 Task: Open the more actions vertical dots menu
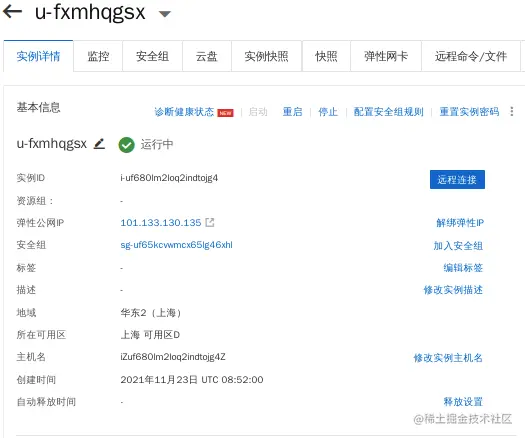click(512, 111)
